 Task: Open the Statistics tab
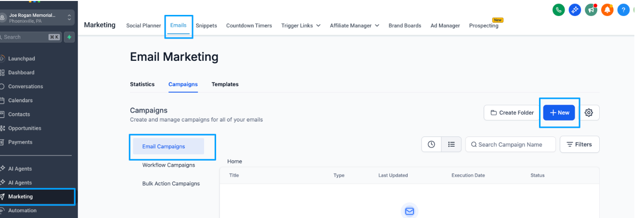click(142, 84)
